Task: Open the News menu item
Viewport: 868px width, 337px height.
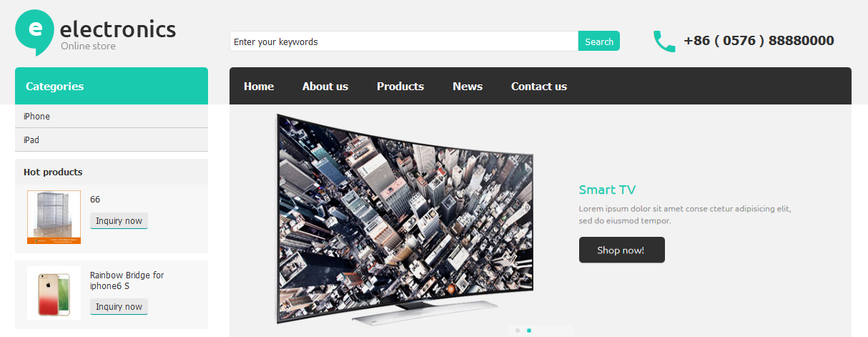Action: pos(468,86)
